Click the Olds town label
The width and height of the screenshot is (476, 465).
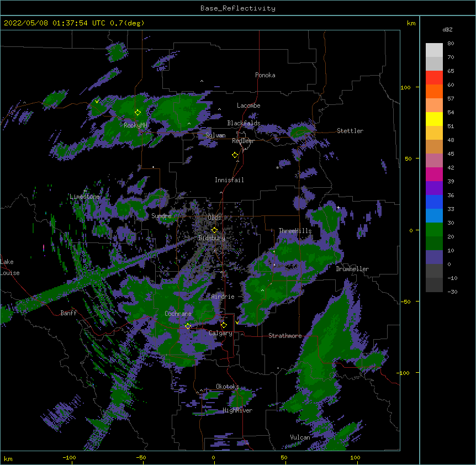(x=214, y=218)
